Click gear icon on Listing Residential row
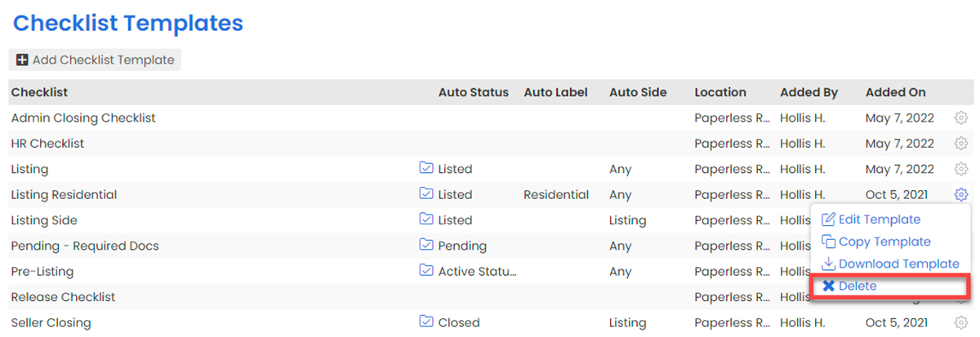Image resolution: width=980 pixels, height=337 pixels. pyautogui.click(x=960, y=194)
